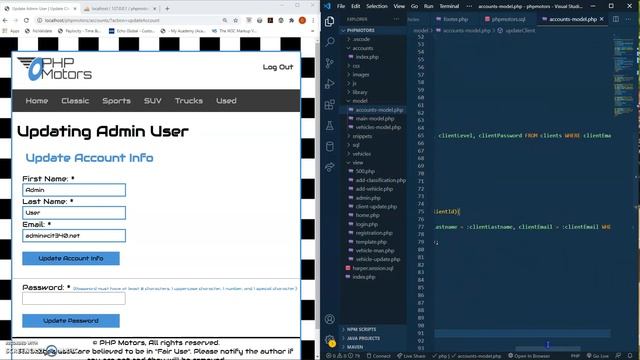
Task: Open the Explorer panel ellipsis menu
Action: point(396,19)
